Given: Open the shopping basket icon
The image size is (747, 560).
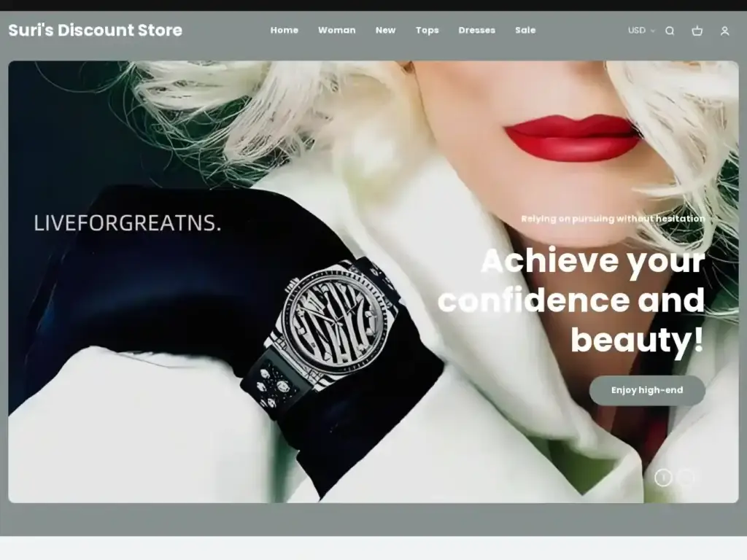Looking at the screenshot, I should click(x=697, y=31).
